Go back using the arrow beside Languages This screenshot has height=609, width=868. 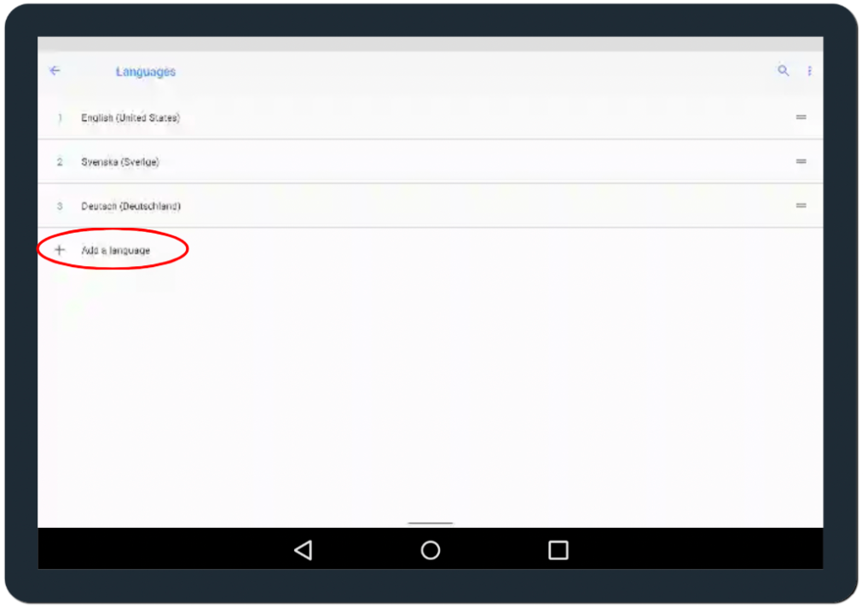[55, 71]
